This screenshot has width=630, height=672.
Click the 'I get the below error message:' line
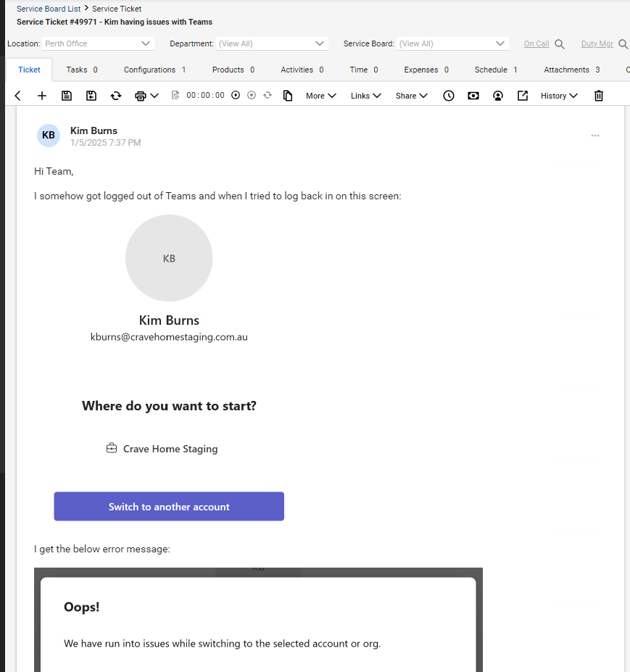(102, 549)
